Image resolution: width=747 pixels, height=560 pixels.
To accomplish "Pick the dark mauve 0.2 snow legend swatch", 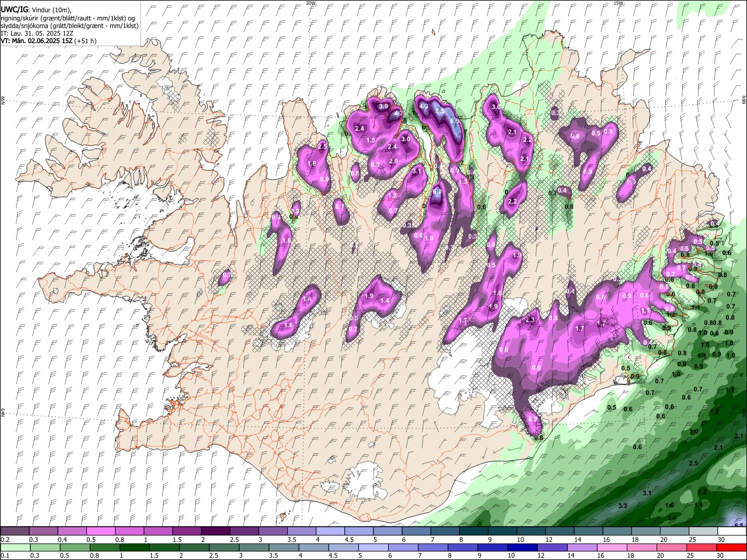I will click(15, 531).
